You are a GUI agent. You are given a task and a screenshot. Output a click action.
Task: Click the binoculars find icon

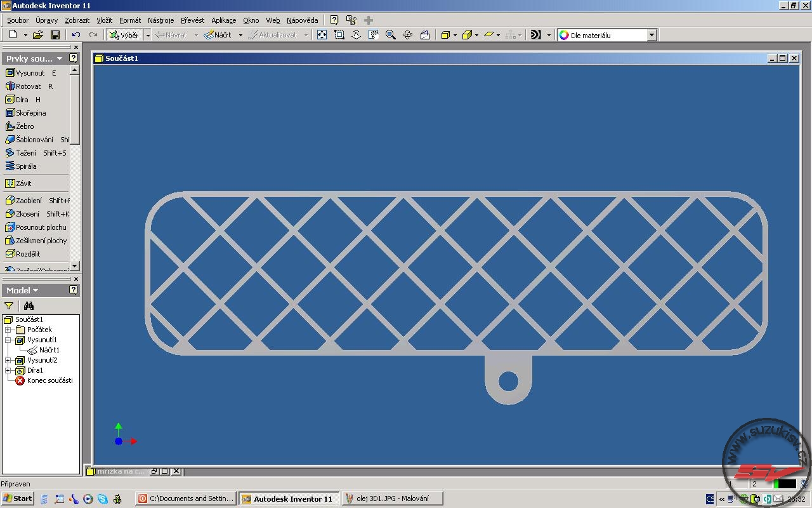[29, 306]
